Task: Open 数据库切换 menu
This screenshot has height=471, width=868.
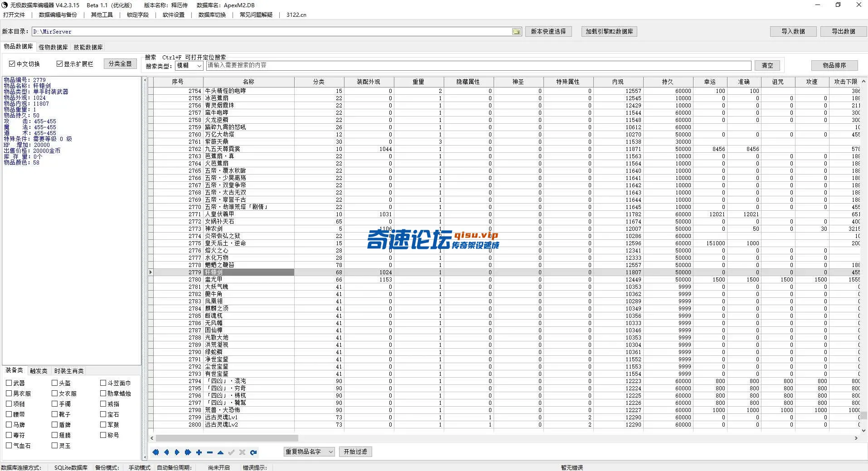Action: point(212,15)
